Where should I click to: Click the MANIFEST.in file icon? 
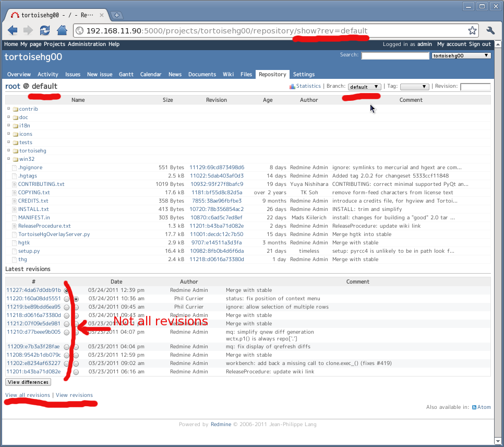pos(14,218)
